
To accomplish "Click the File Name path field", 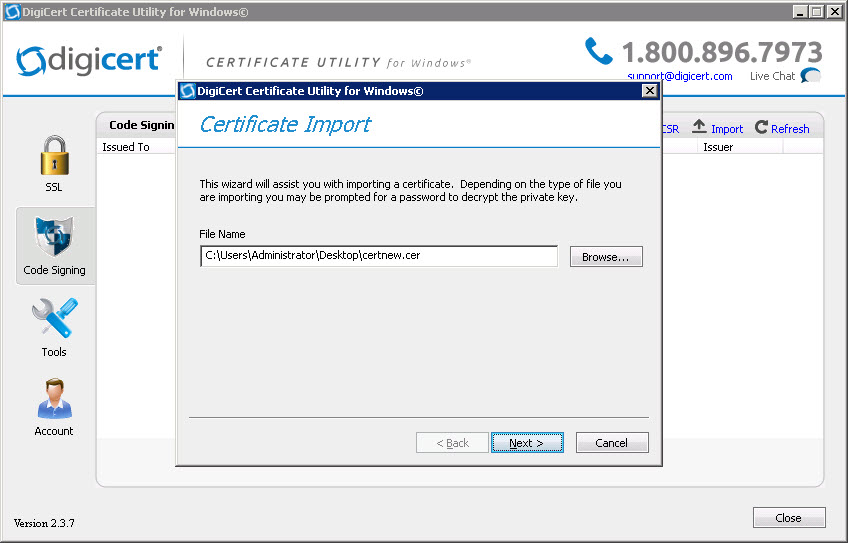I will click(379, 256).
